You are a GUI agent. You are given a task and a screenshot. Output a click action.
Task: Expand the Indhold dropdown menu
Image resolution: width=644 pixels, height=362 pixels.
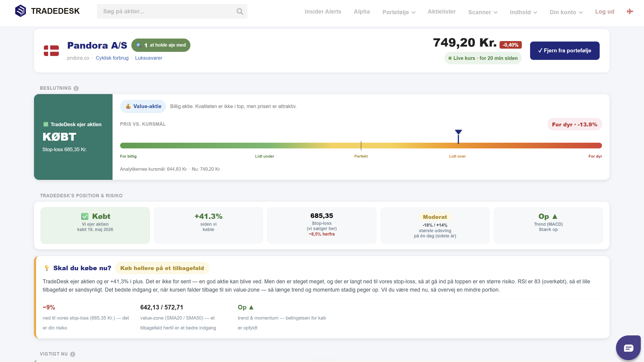point(523,12)
